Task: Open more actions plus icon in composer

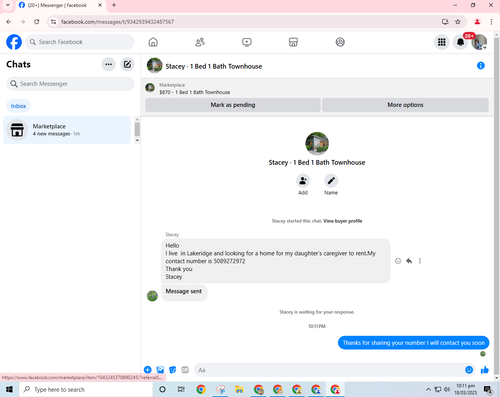Action: 148,370
